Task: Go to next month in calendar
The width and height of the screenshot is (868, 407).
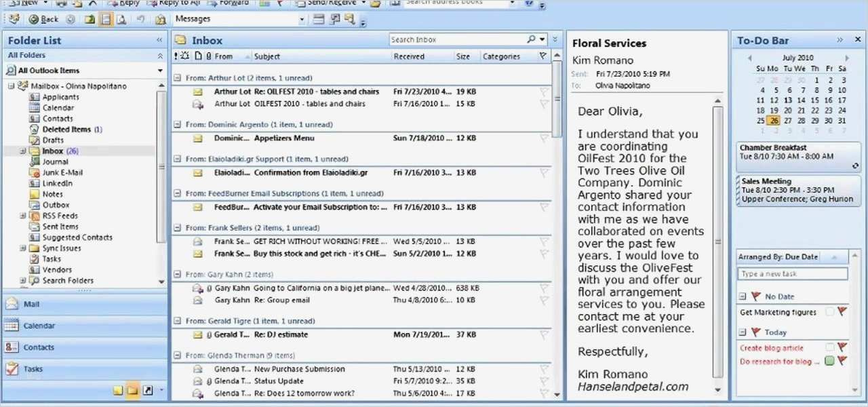Action: [x=847, y=58]
